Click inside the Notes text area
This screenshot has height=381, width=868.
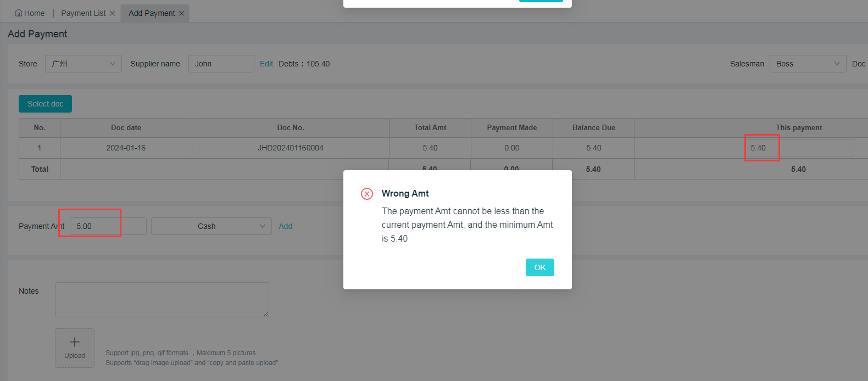tap(162, 300)
